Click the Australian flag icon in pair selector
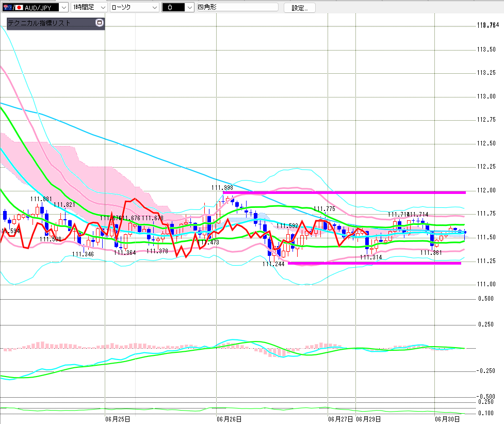 pos(7,7)
